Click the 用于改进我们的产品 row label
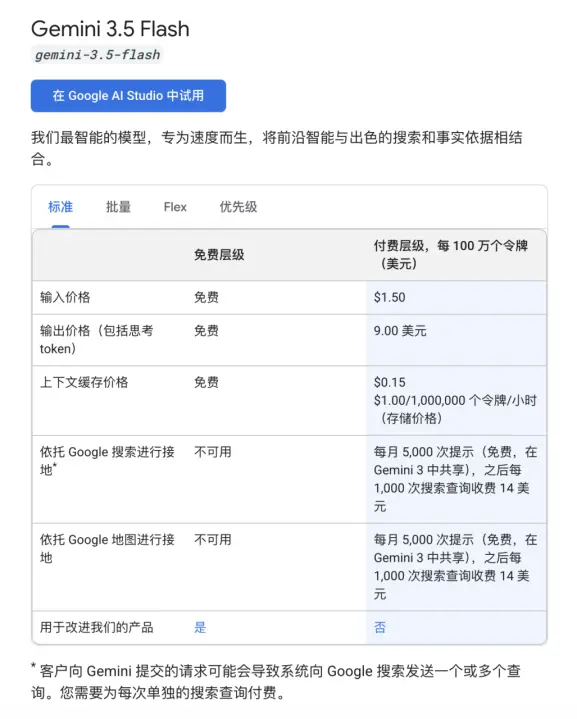577x719 pixels. point(96,627)
